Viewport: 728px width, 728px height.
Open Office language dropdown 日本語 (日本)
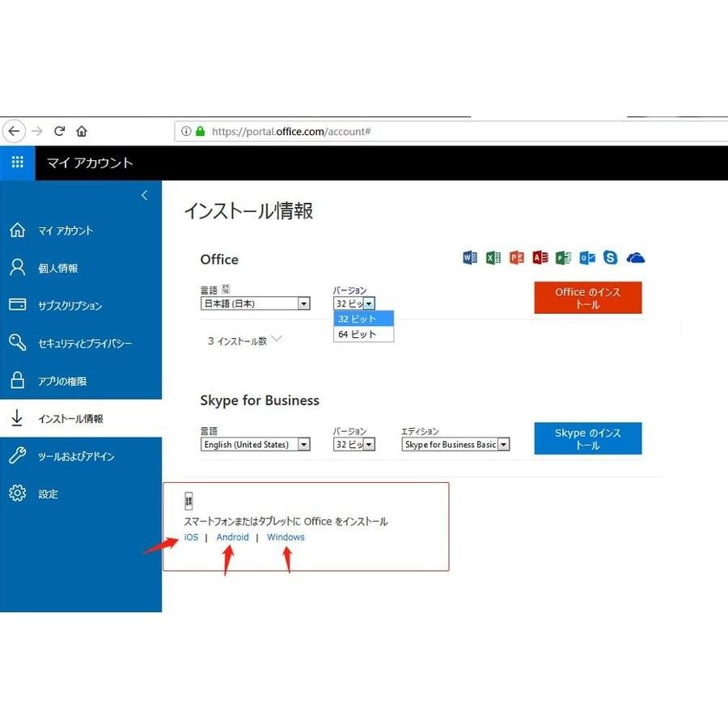(x=255, y=304)
